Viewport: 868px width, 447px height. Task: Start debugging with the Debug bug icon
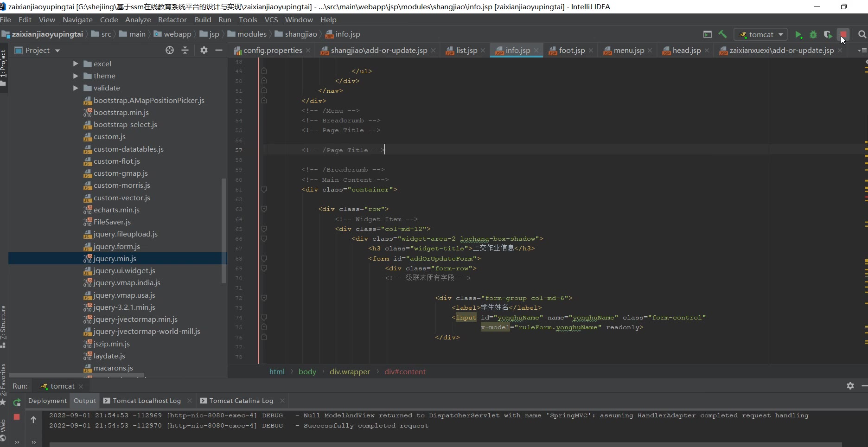[x=813, y=35]
